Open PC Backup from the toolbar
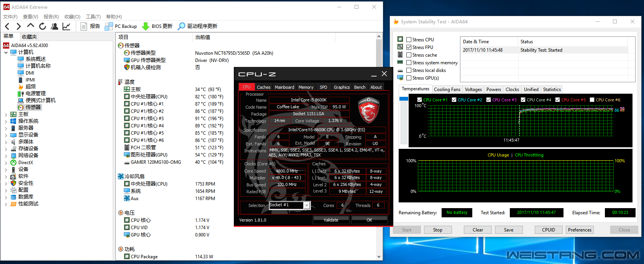644x264 pixels. 121,26
